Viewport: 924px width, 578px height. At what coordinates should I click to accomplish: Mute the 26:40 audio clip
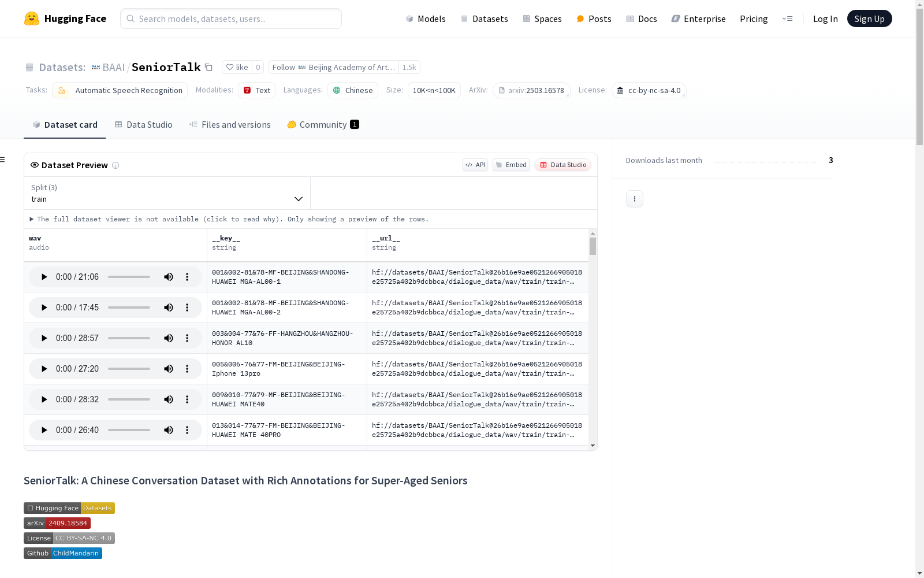pos(169,430)
